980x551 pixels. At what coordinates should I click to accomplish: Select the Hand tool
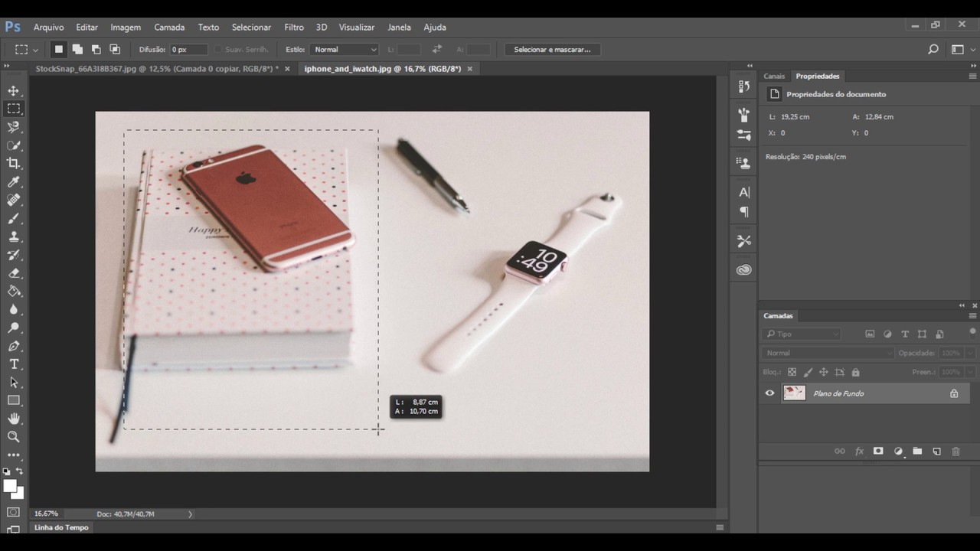click(x=14, y=419)
